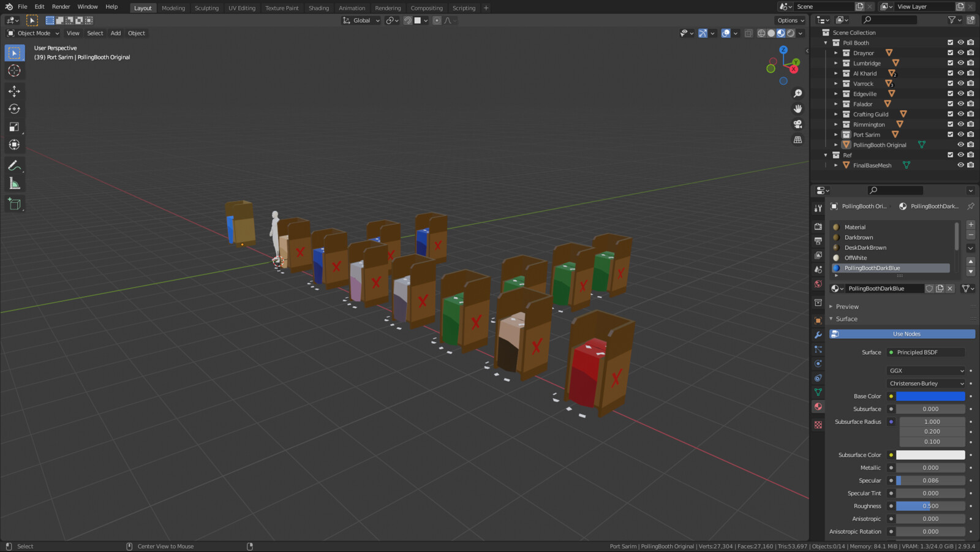Add a new material slot
This screenshot has height=552, width=980.
[x=971, y=225]
